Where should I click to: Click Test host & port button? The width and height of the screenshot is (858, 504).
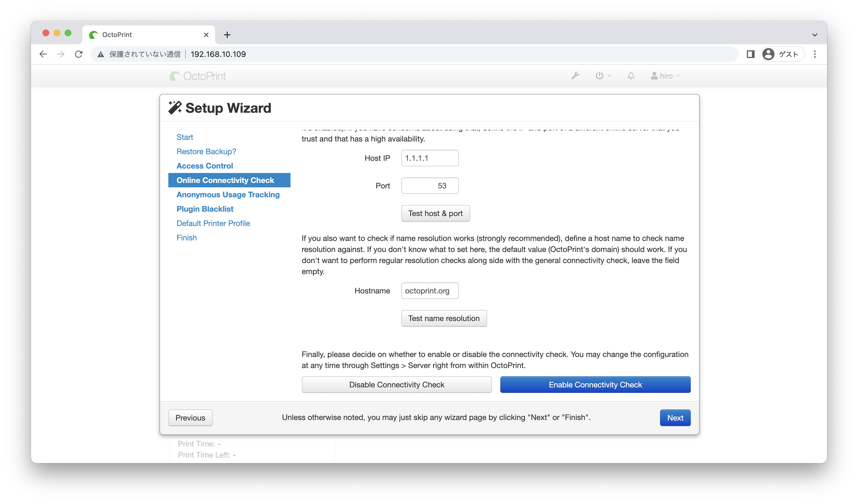[x=435, y=213]
